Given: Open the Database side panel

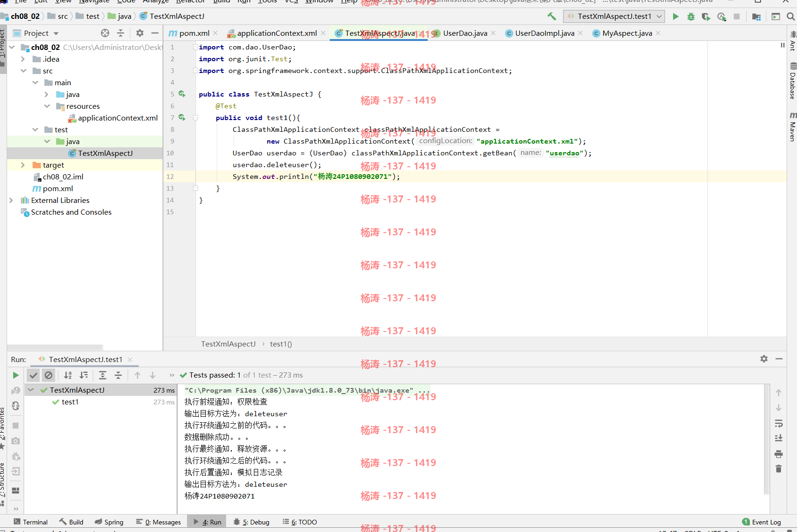Looking at the screenshot, I should [x=793, y=80].
